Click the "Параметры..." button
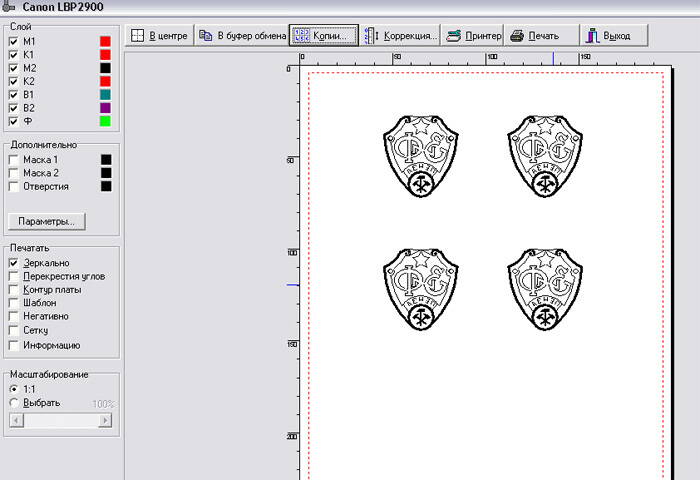 (46, 220)
